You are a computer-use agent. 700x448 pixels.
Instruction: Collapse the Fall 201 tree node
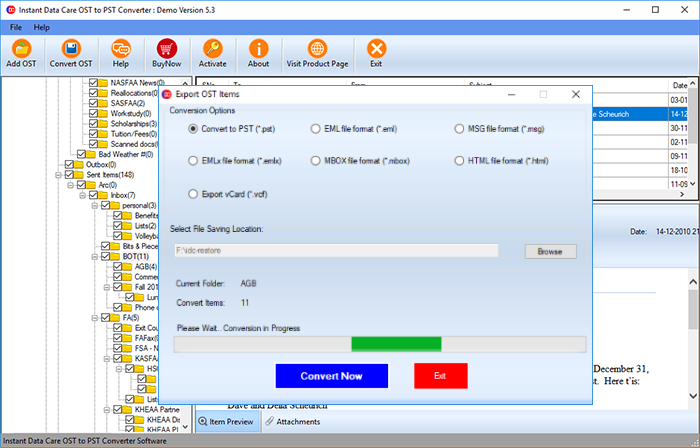point(107,287)
